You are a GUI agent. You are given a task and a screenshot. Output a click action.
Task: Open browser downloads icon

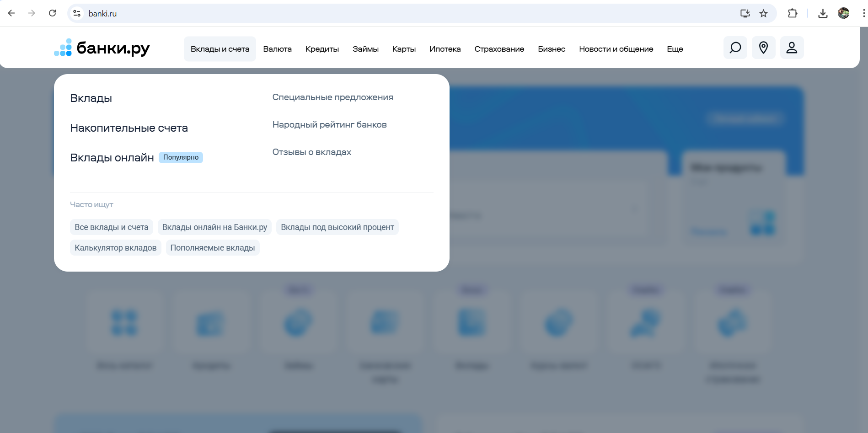[823, 13]
